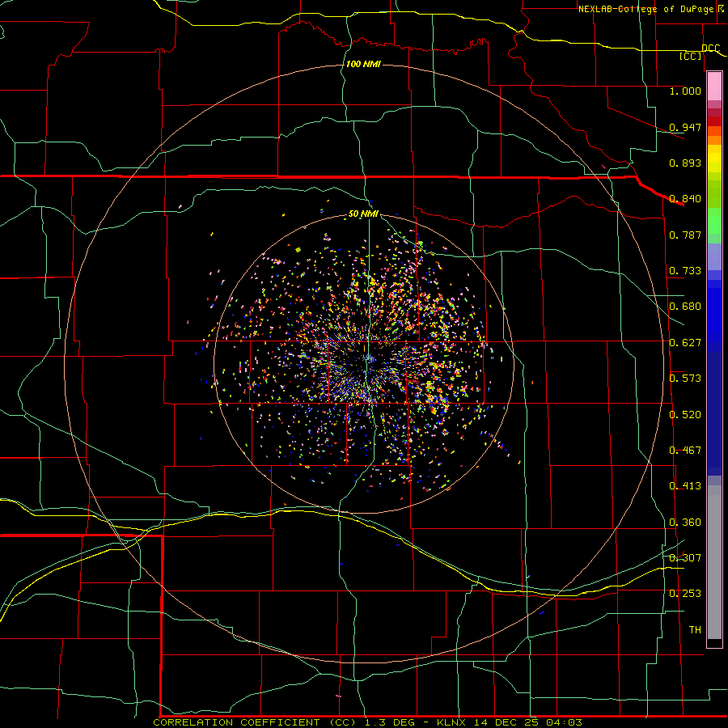The width and height of the screenshot is (728, 728).
Task: Select the 0.520 scale value
Action: coord(685,414)
